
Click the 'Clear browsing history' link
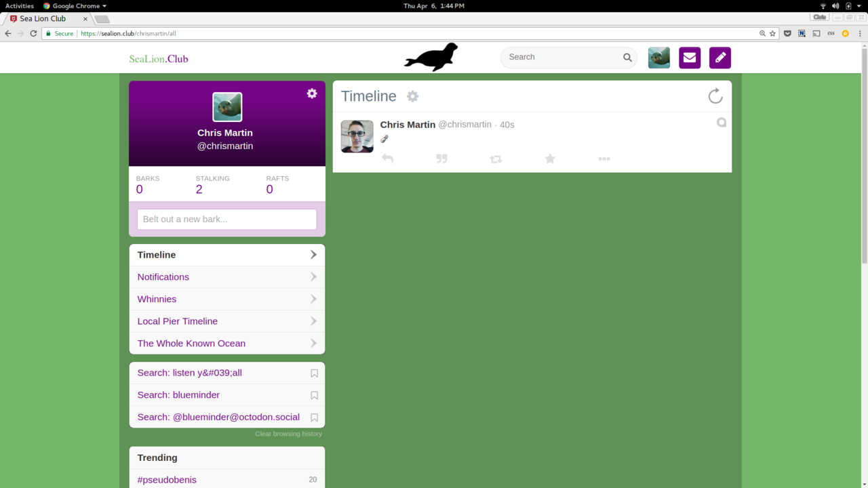[x=288, y=434]
